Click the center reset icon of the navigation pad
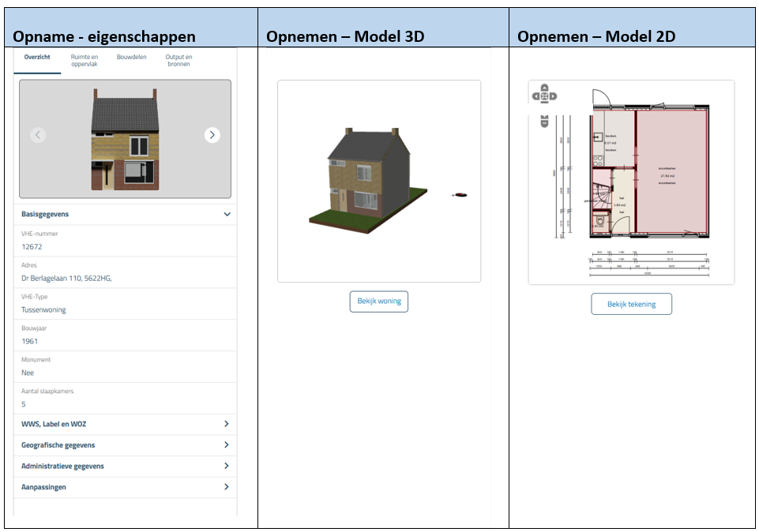 544,96
